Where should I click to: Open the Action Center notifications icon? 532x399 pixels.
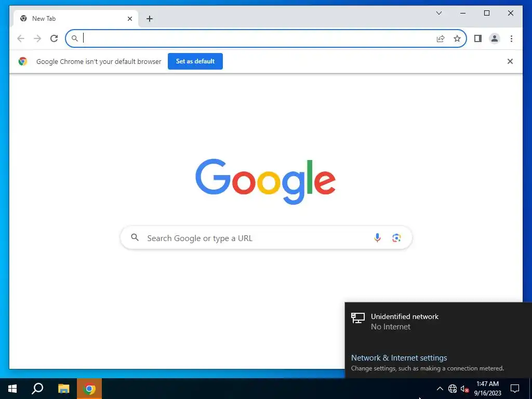(515, 389)
